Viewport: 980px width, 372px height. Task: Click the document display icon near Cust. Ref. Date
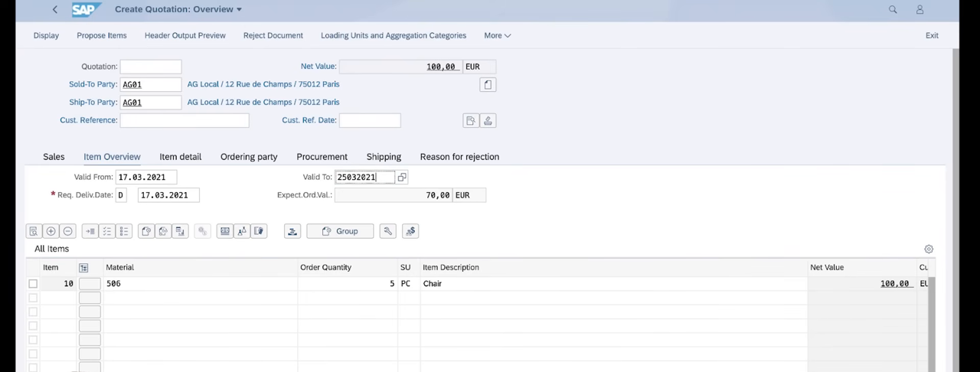[x=471, y=120]
